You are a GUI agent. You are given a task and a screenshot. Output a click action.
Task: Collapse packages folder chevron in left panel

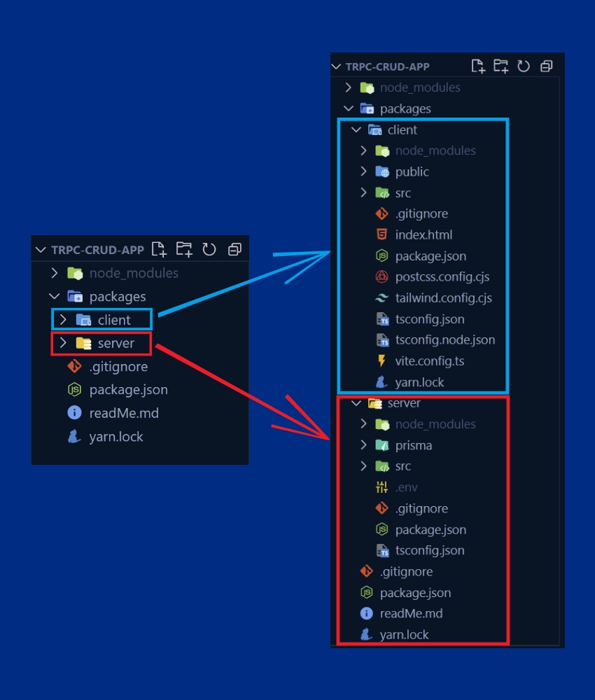click(55, 296)
